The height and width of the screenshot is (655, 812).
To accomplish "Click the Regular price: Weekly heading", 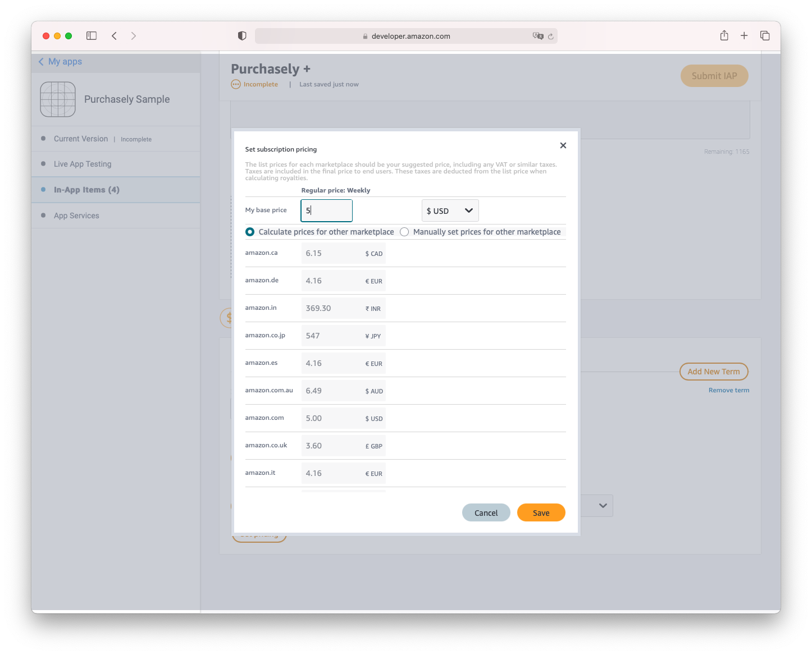I will click(x=336, y=190).
